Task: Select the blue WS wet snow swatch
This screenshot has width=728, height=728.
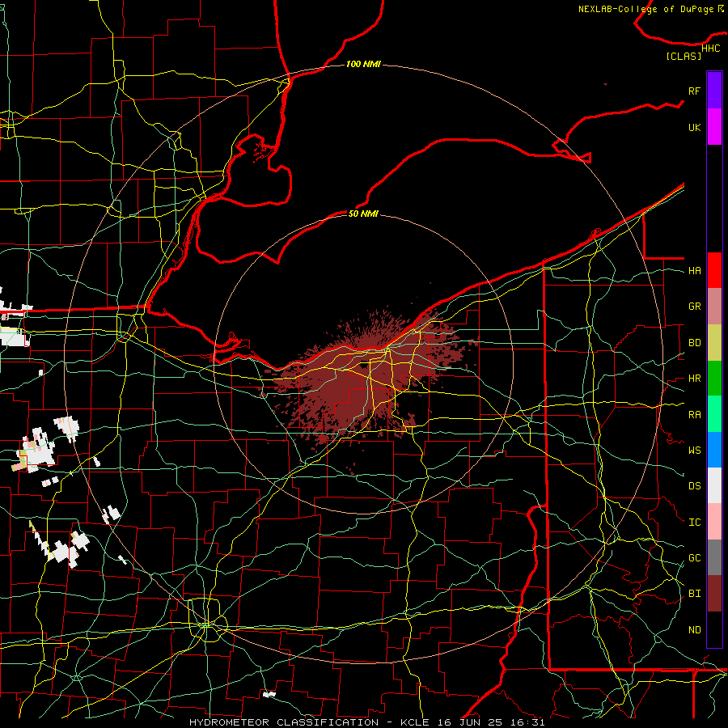Action: click(x=714, y=450)
